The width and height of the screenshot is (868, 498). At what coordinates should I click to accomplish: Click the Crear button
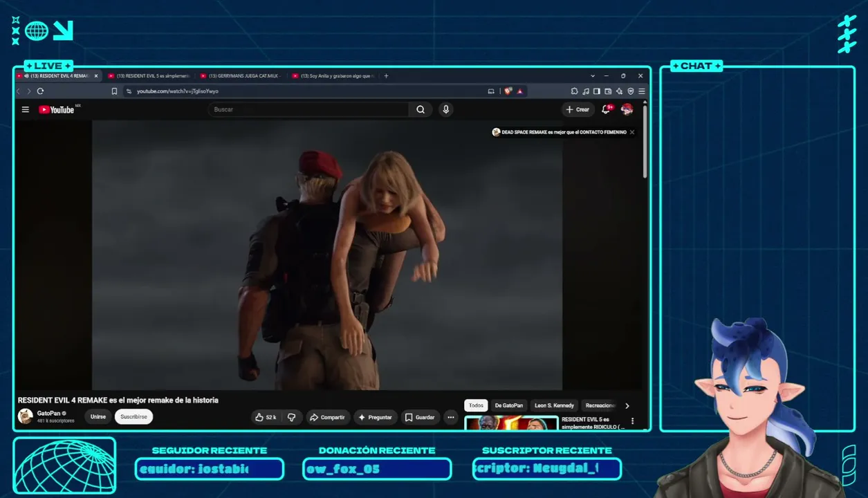578,109
